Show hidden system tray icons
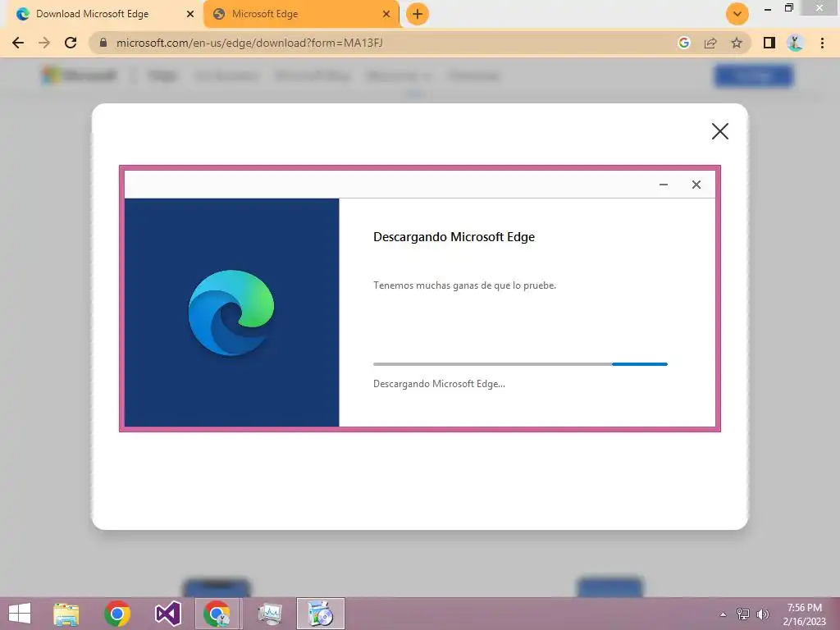Screen dimensions: 840x630 tap(723, 614)
